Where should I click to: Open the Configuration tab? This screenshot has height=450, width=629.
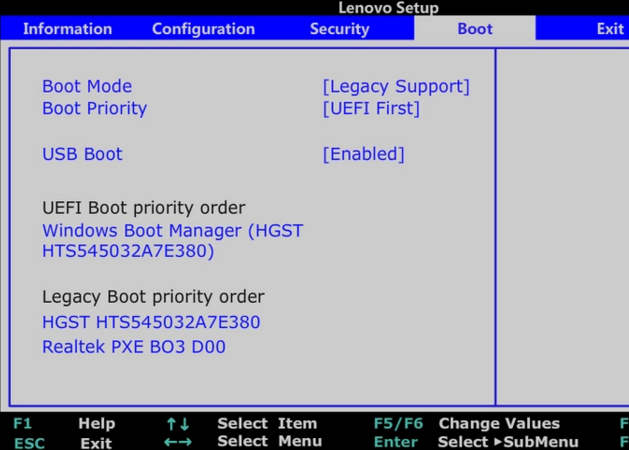coord(203,29)
